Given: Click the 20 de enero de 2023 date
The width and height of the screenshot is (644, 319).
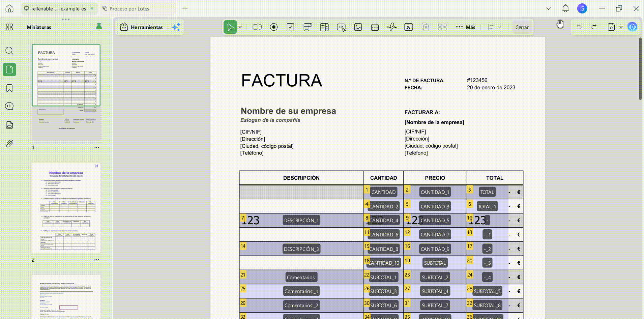Looking at the screenshot, I should tap(491, 88).
